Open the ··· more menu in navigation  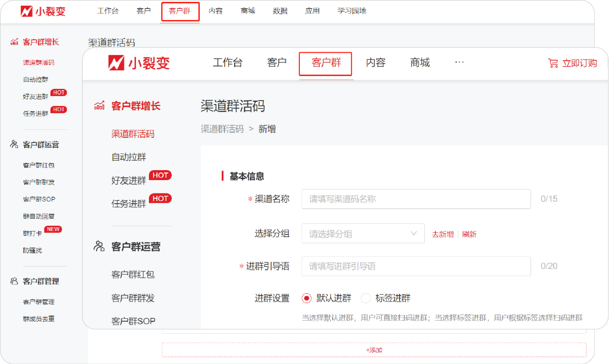[x=459, y=62]
